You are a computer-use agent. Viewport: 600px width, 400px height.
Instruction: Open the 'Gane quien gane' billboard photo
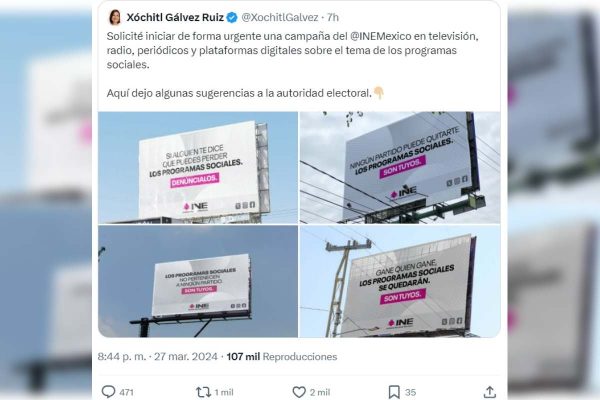[400, 281]
